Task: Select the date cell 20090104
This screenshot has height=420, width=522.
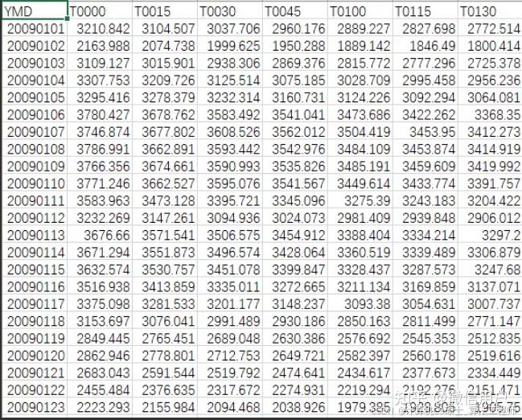Action: pyautogui.click(x=35, y=80)
